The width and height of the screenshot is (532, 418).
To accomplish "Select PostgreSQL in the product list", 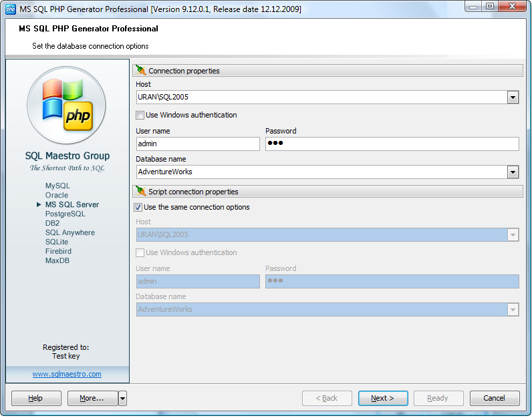I will [65, 214].
